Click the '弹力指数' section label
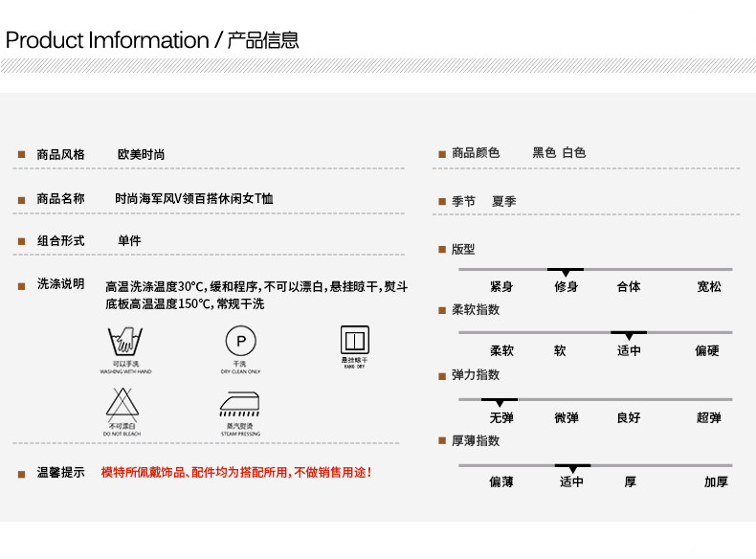The height and width of the screenshot is (559, 756). pos(476,375)
